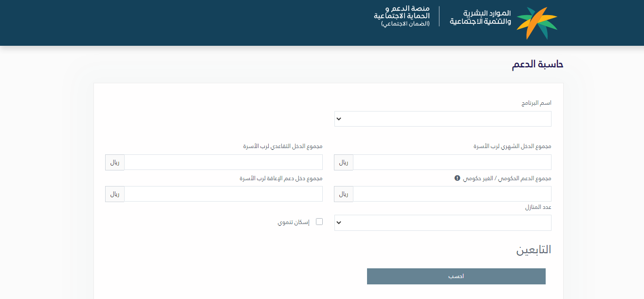Toggle the إسكان تنموي checkbox
Image resolution: width=644 pixels, height=299 pixels.
pos(319,222)
